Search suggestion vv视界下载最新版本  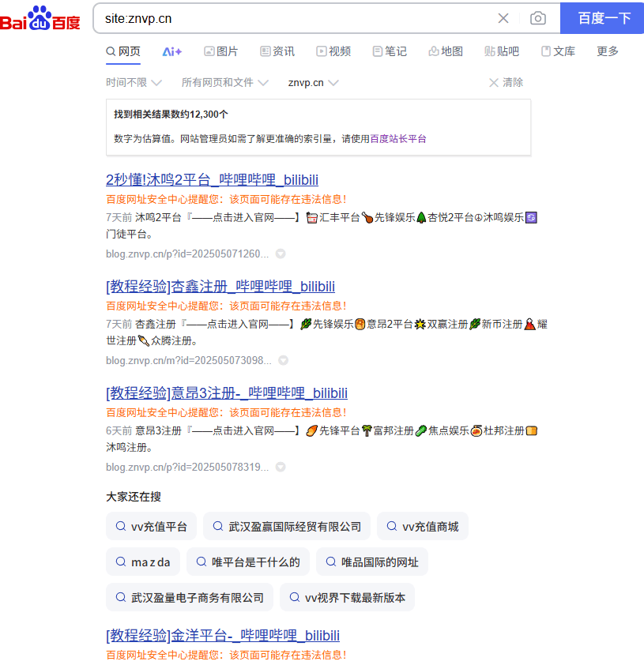click(x=347, y=598)
